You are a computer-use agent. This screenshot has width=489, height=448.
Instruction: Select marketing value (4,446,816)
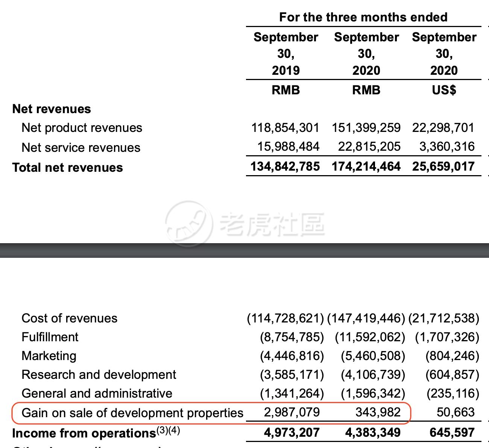coord(292,356)
